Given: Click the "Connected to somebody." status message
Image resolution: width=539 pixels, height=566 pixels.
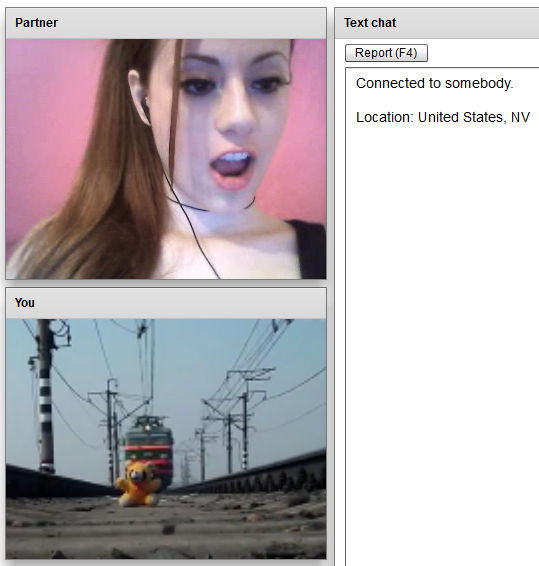Looking at the screenshot, I should (x=434, y=83).
